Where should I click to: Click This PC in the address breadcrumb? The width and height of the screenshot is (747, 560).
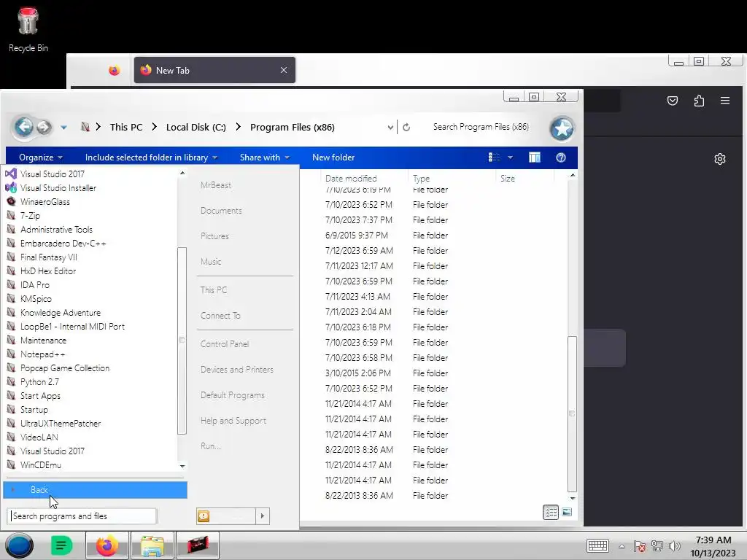pos(125,127)
